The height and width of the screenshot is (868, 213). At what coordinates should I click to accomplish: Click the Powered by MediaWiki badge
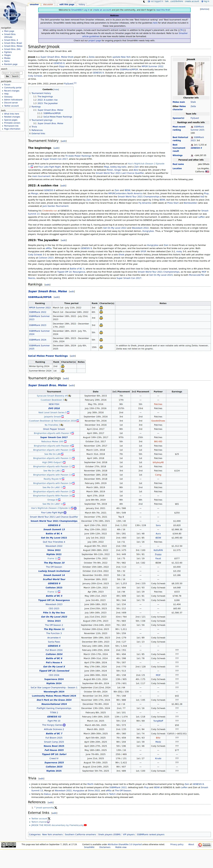point(205,845)
